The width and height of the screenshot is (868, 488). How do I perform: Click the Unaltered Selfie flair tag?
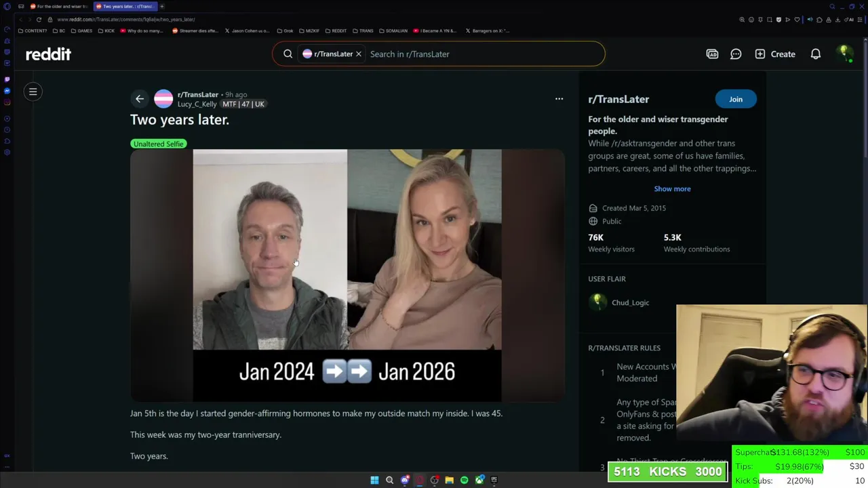(x=159, y=144)
